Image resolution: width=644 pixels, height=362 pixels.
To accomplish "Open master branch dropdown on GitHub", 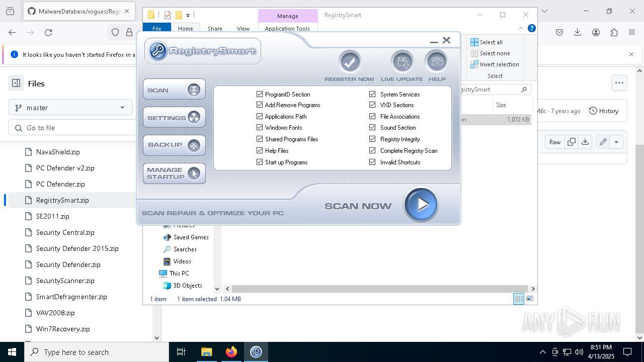I will (x=70, y=108).
